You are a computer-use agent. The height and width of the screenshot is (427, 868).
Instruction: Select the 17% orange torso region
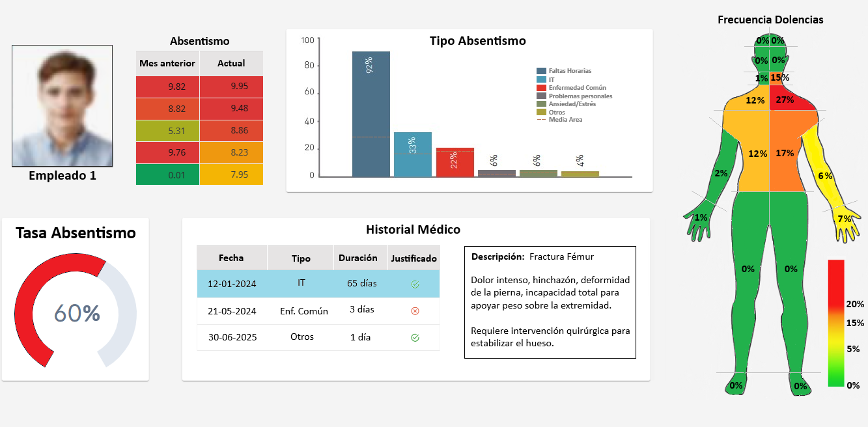(x=785, y=154)
